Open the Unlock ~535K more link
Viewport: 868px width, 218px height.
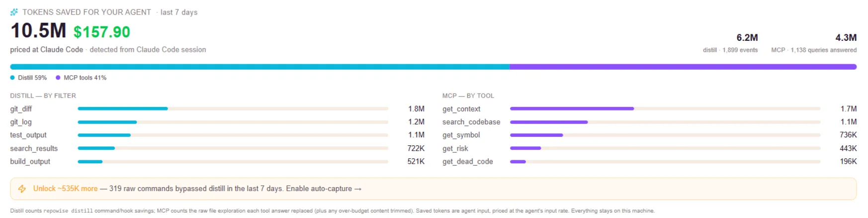[x=65, y=189]
